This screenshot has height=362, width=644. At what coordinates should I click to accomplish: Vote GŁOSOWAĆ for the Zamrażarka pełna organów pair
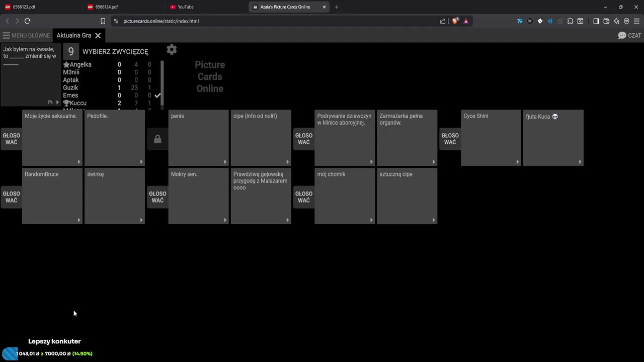[x=303, y=139]
